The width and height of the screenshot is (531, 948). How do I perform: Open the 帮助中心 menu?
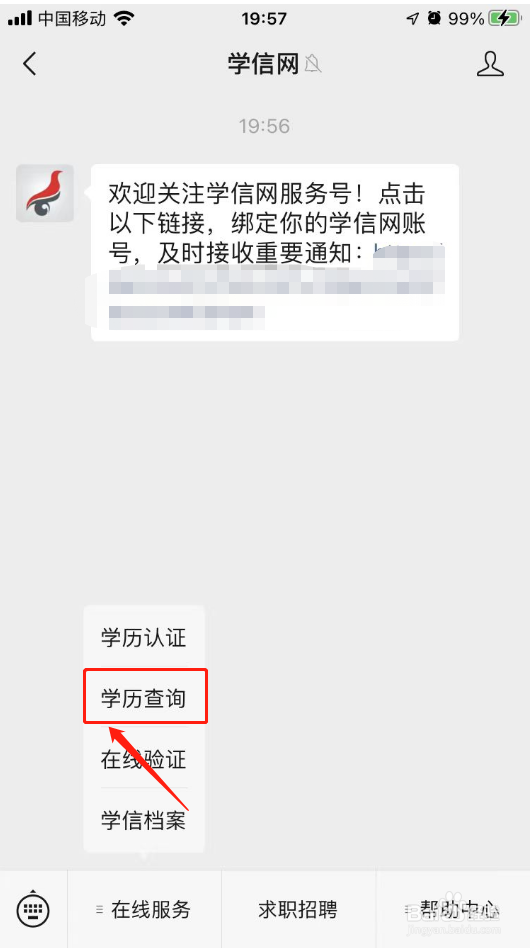[x=454, y=909]
